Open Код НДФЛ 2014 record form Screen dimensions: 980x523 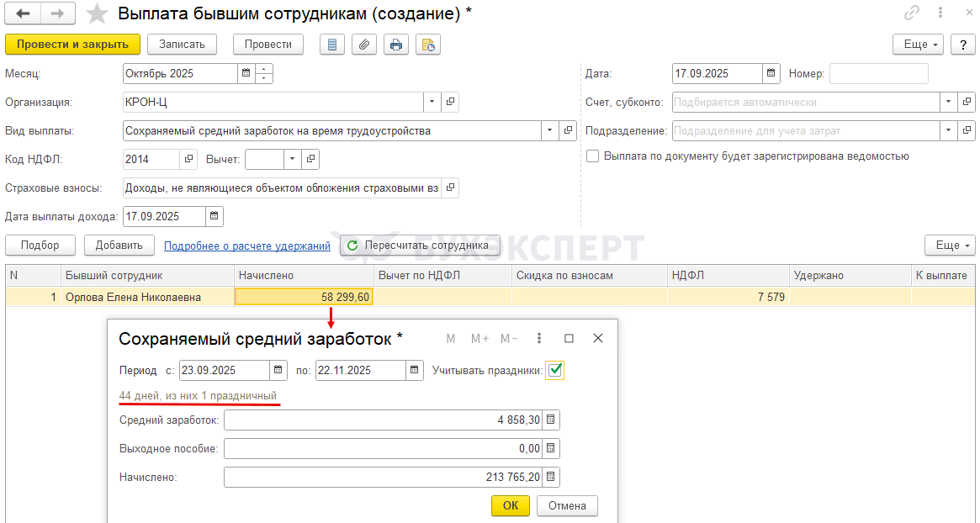[188, 159]
